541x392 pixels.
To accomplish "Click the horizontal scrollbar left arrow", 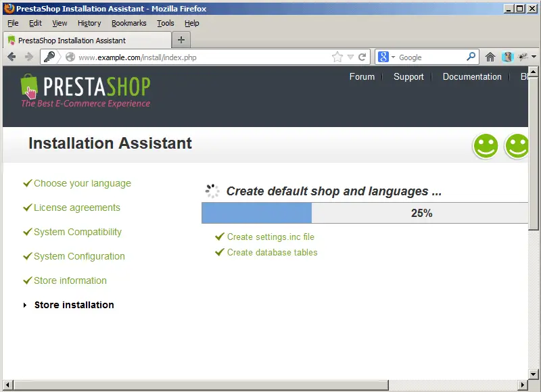I will pyautogui.click(x=7, y=385).
